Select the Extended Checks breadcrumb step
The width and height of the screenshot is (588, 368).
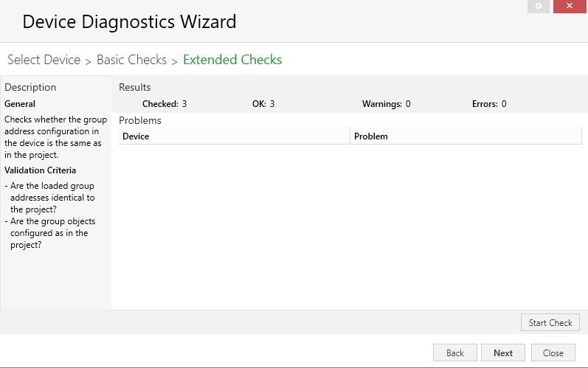tap(232, 60)
